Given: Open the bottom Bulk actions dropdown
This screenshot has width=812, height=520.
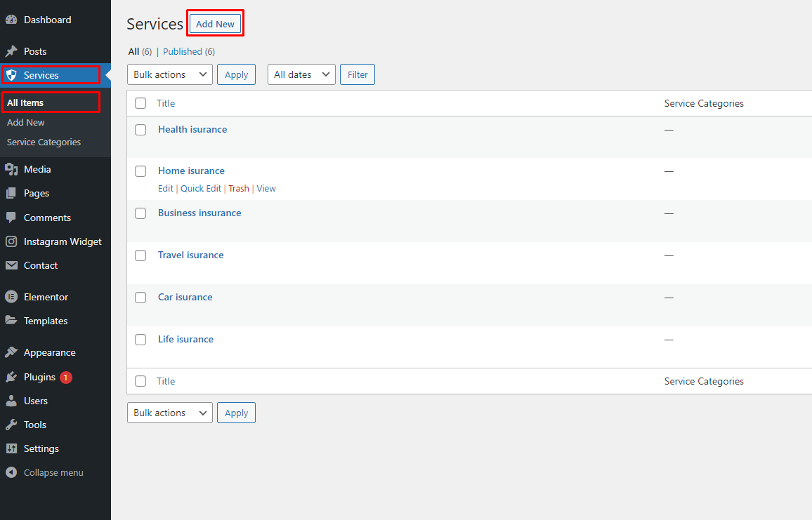Looking at the screenshot, I should tap(169, 413).
